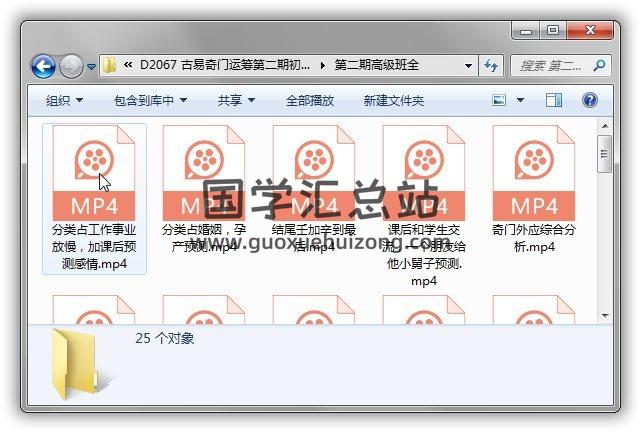Minimize the Explorer window

526,30
